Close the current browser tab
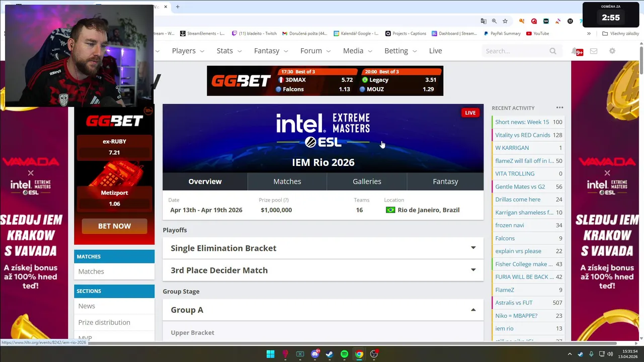The height and width of the screenshot is (362, 644). pos(166,7)
